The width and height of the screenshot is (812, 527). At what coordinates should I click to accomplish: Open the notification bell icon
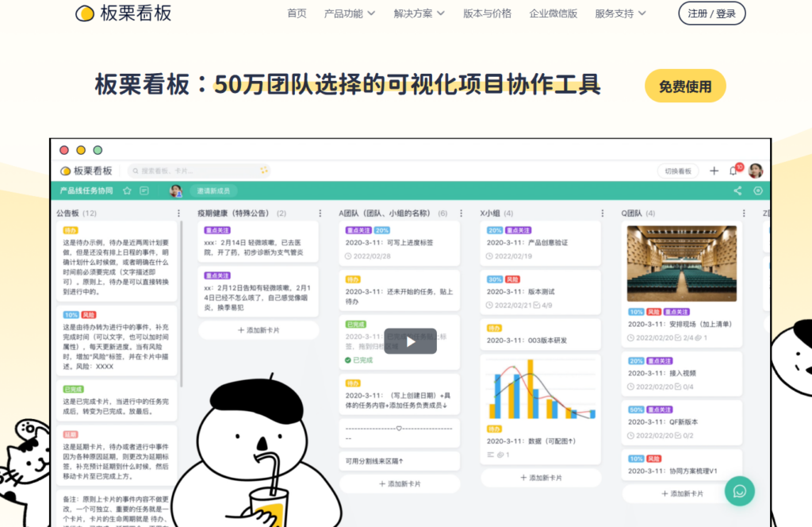click(x=734, y=171)
